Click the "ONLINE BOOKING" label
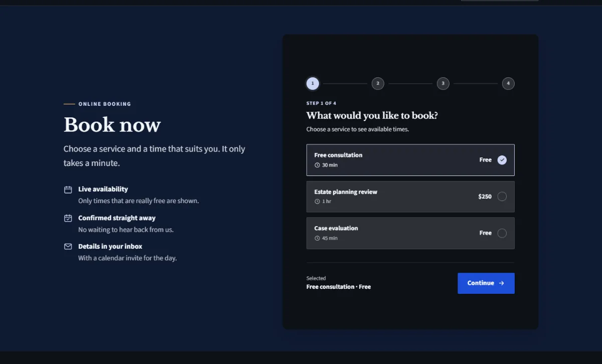 pos(105,104)
